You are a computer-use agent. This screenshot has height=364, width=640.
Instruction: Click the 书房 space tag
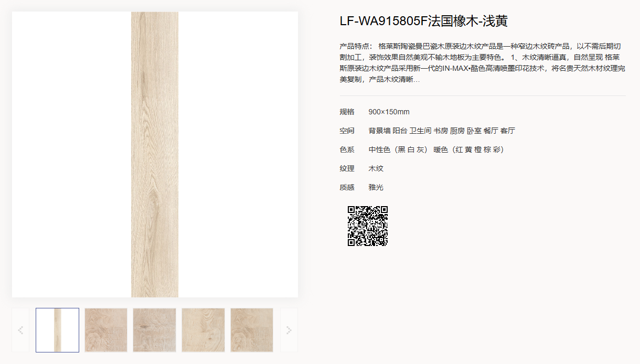click(x=441, y=131)
